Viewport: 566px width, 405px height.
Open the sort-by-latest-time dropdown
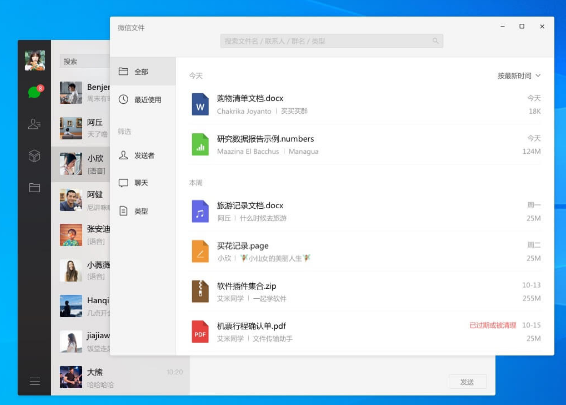(x=519, y=76)
